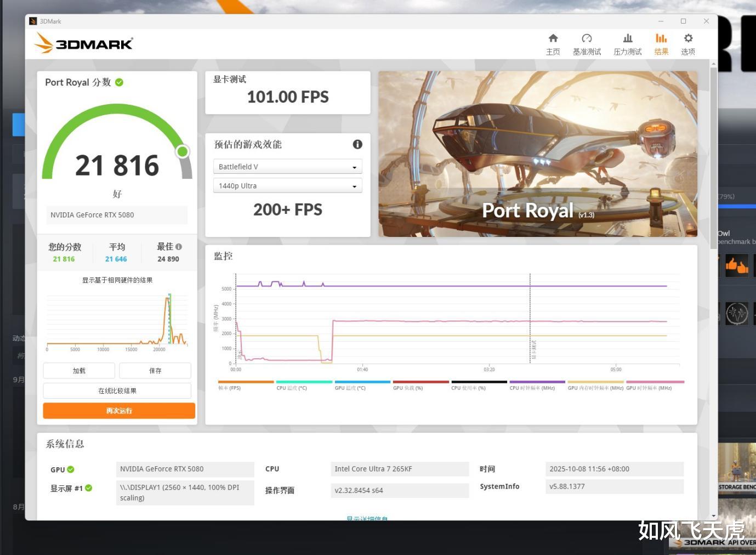Click the v2.32.8454 s64 version field

[400, 490]
